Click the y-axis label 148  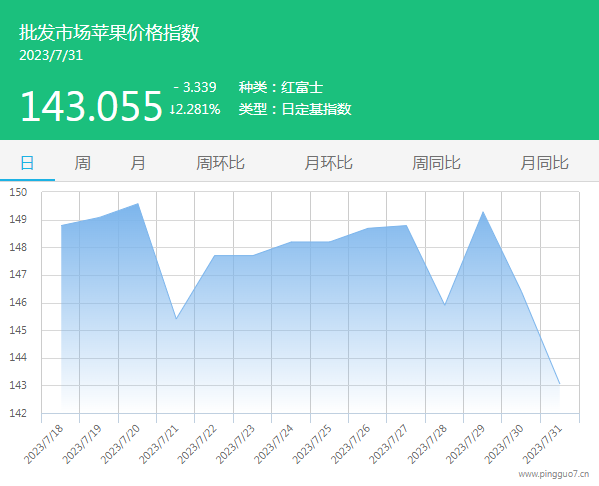[18, 247]
